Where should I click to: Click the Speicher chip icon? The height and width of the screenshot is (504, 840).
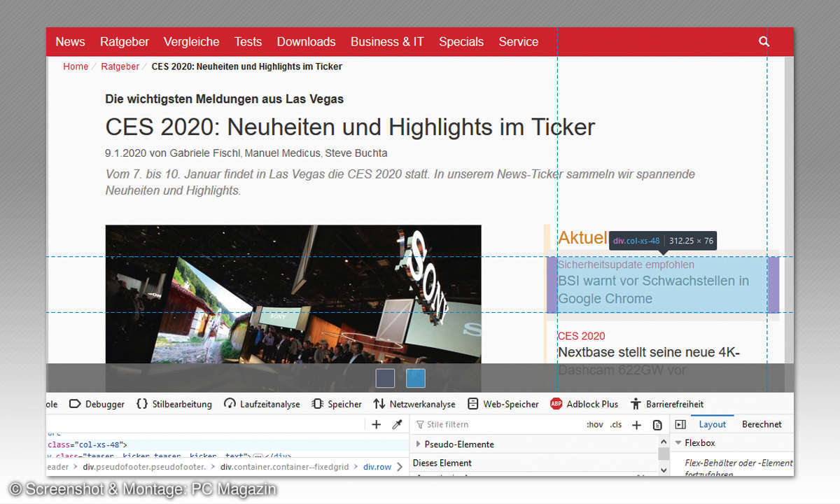[x=317, y=404]
